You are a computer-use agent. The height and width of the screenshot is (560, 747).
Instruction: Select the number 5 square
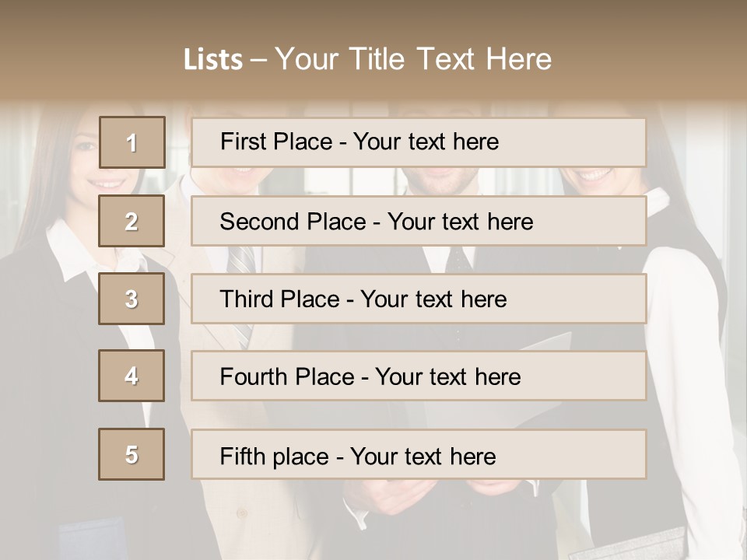click(x=132, y=454)
